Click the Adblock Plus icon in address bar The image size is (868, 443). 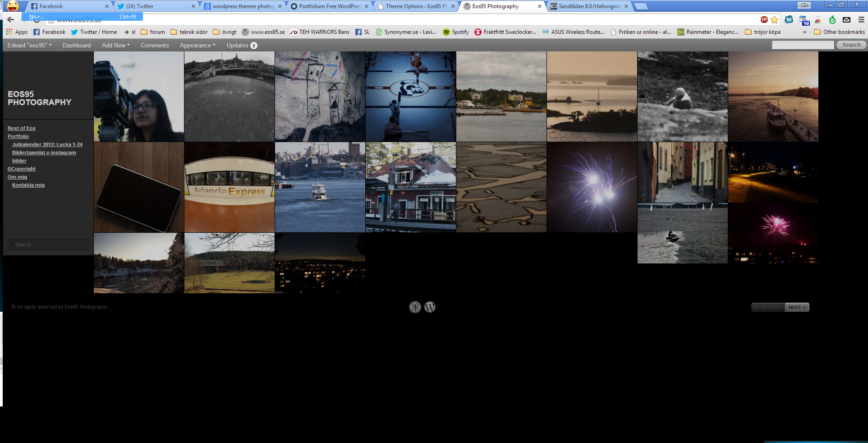pos(764,19)
